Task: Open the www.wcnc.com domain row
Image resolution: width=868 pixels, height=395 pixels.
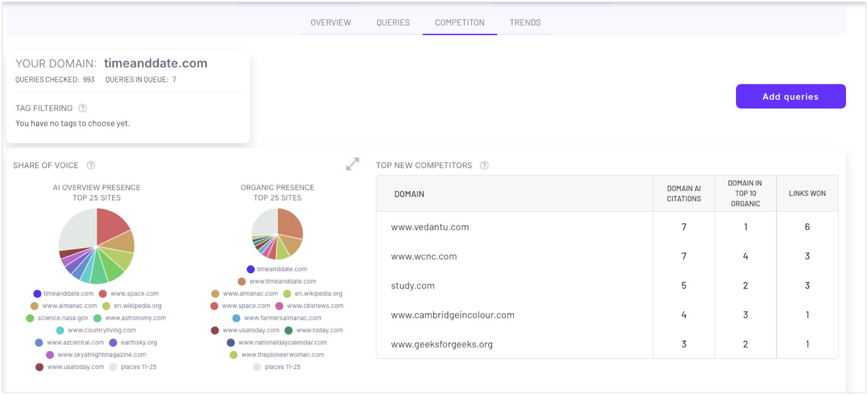Action: [x=607, y=256]
